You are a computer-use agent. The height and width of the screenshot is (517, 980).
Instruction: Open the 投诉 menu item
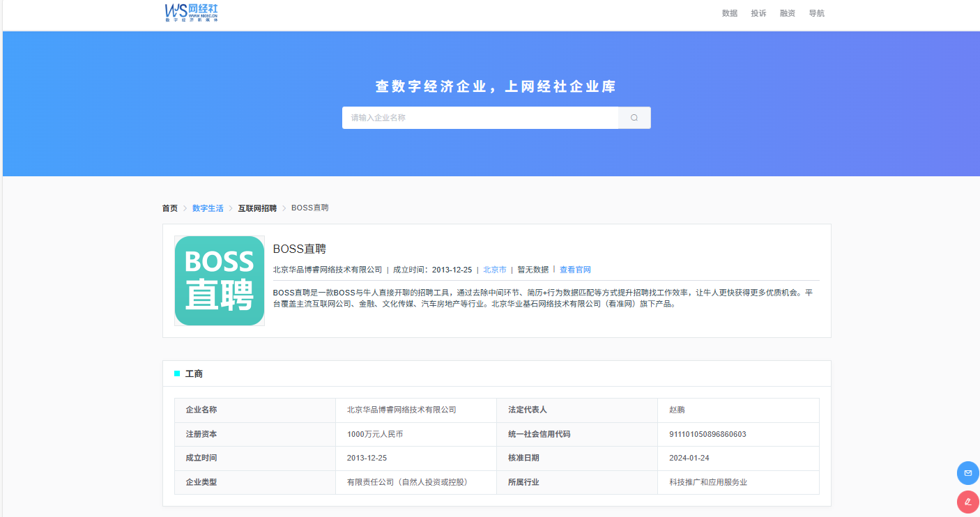(x=758, y=13)
